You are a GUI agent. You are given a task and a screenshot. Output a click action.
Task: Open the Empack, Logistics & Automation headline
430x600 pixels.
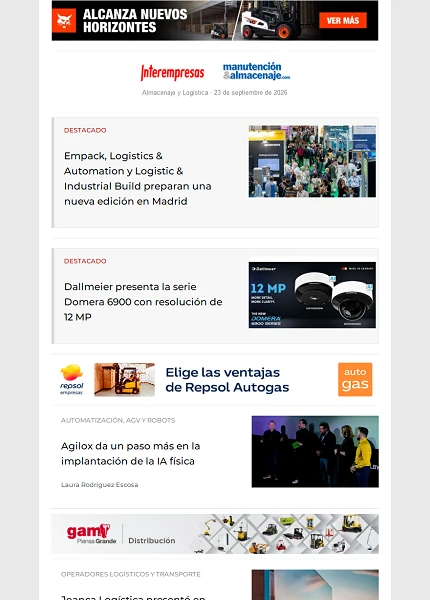pyautogui.click(x=138, y=178)
